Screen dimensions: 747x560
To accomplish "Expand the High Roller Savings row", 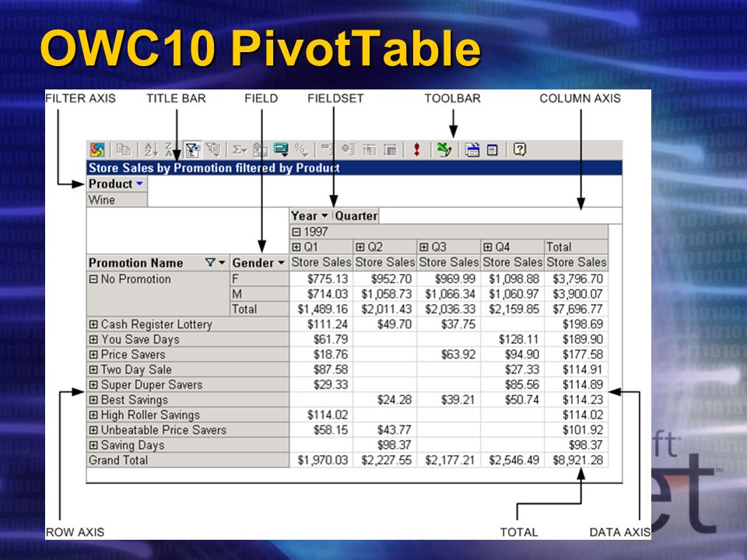I will [93, 415].
